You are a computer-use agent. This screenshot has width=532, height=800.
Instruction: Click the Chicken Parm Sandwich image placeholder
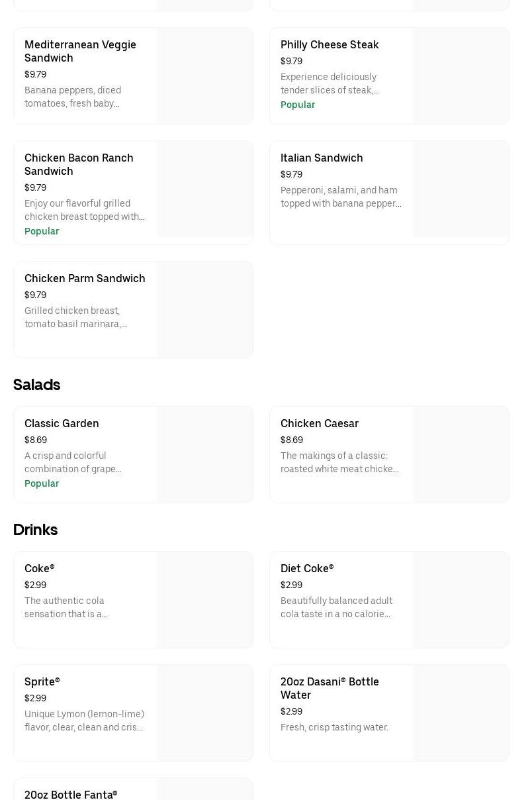(204, 310)
